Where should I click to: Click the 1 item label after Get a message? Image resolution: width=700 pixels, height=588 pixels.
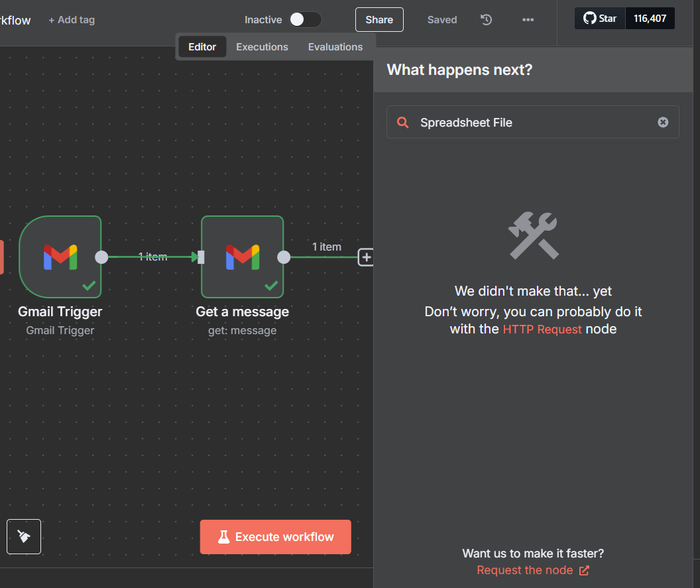click(326, 247)
